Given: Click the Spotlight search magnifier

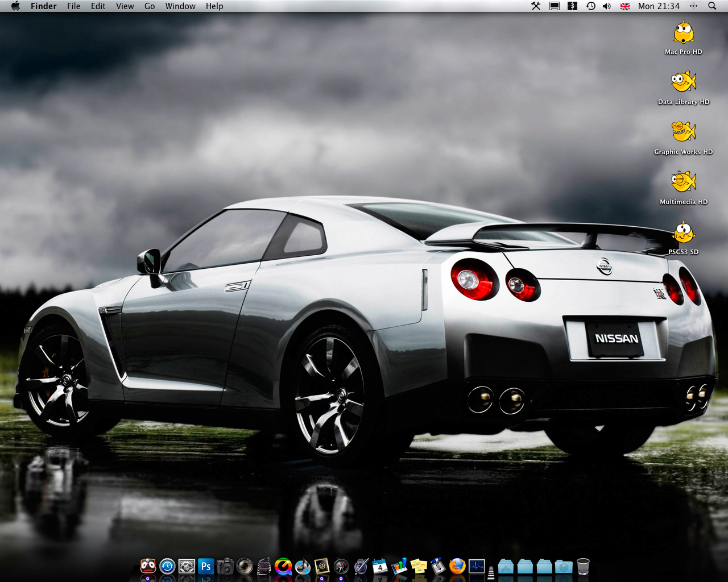Looking at the screenshot, I should pos(712,6).
